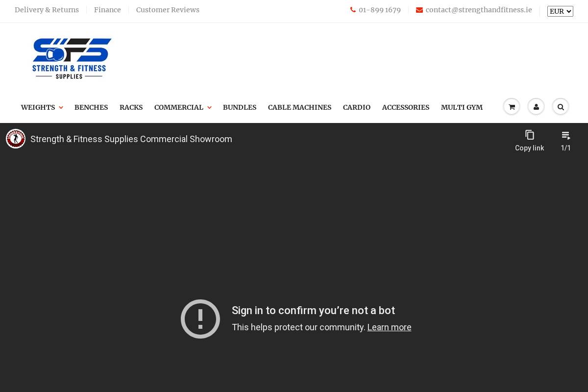Click the user account icon
Image resolution: width=588 pixels, height=392 pixels.
click(x=536, y=106)
